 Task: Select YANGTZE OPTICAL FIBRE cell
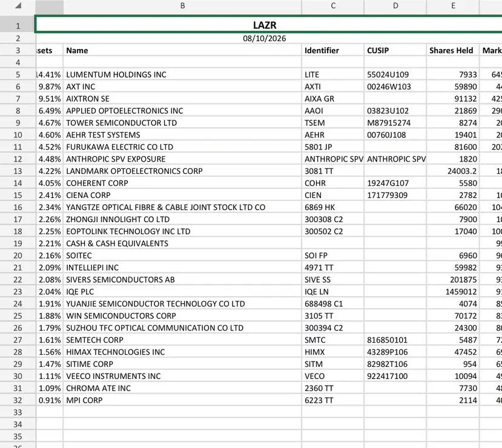(182, 208)
